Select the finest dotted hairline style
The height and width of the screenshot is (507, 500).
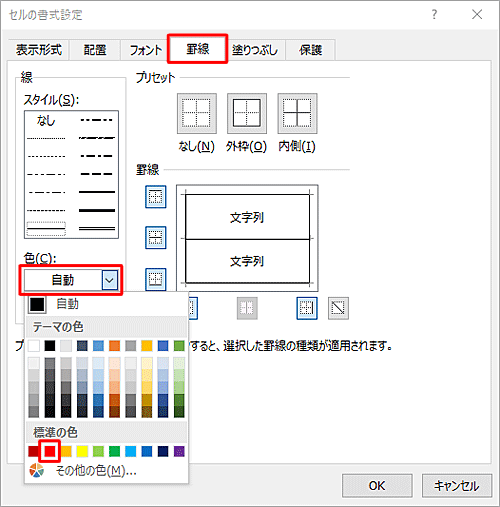pos(46,138)
